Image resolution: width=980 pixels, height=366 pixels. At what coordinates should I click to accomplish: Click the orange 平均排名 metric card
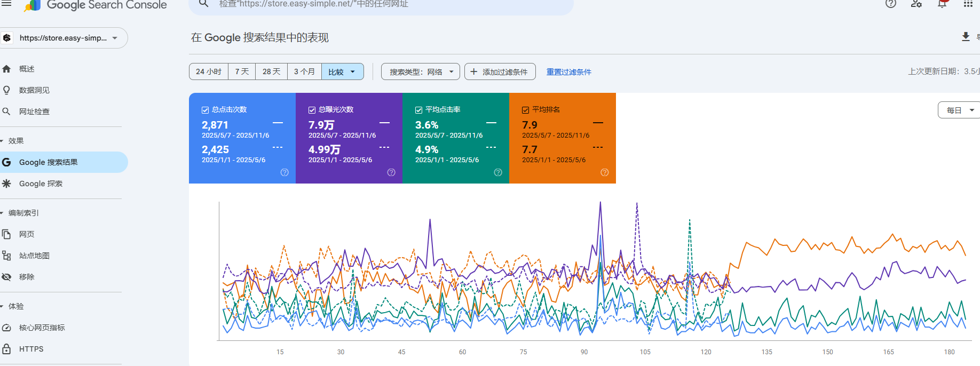(x=562, y=138)
